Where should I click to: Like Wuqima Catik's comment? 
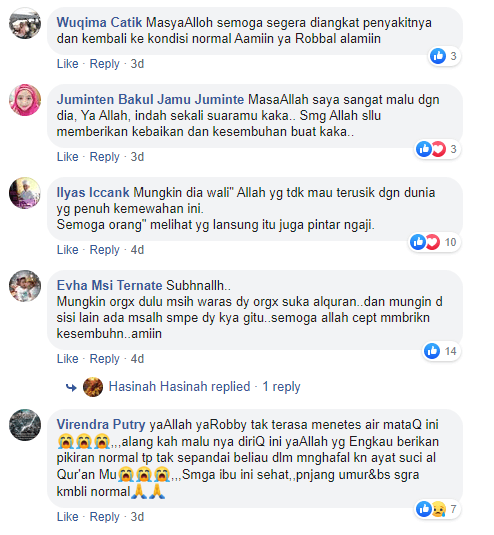tap(68, 64)
